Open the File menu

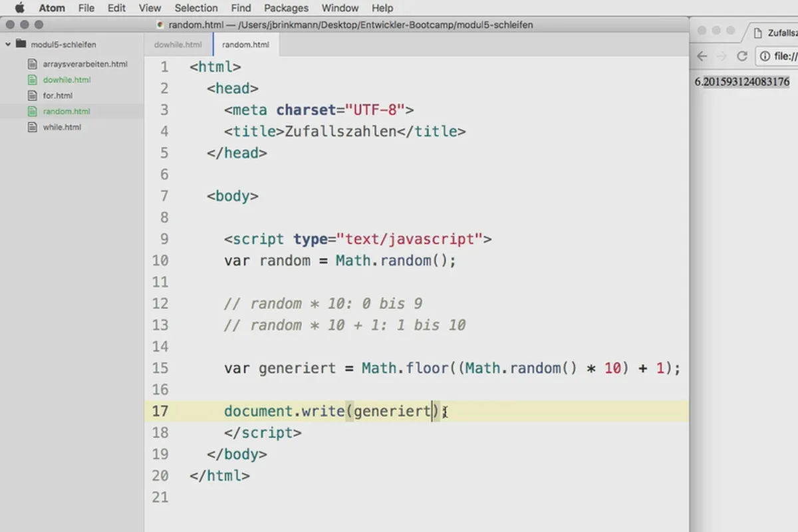click(86, 8)
